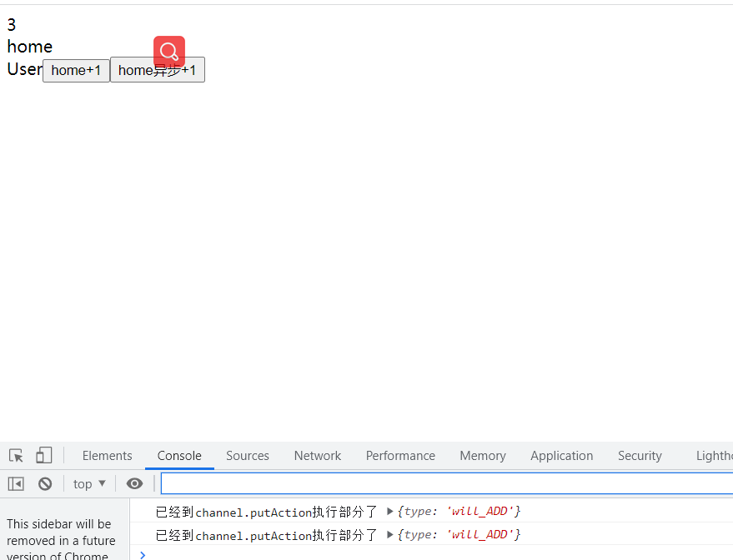The image size is (733, 560).
Task: Go to the Network tab
Action: pyautogui.click(x=318, y=455)
